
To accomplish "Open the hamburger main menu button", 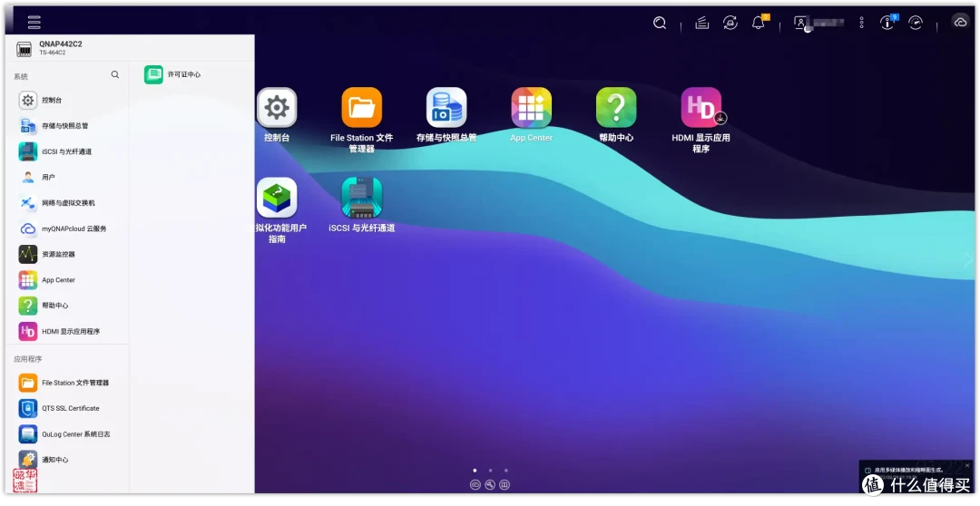I will [34, 23].
